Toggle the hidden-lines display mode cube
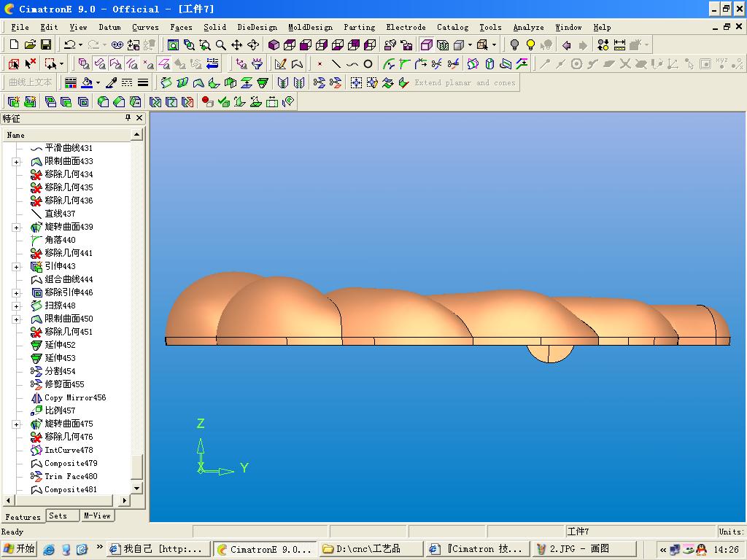 [443, 44]
